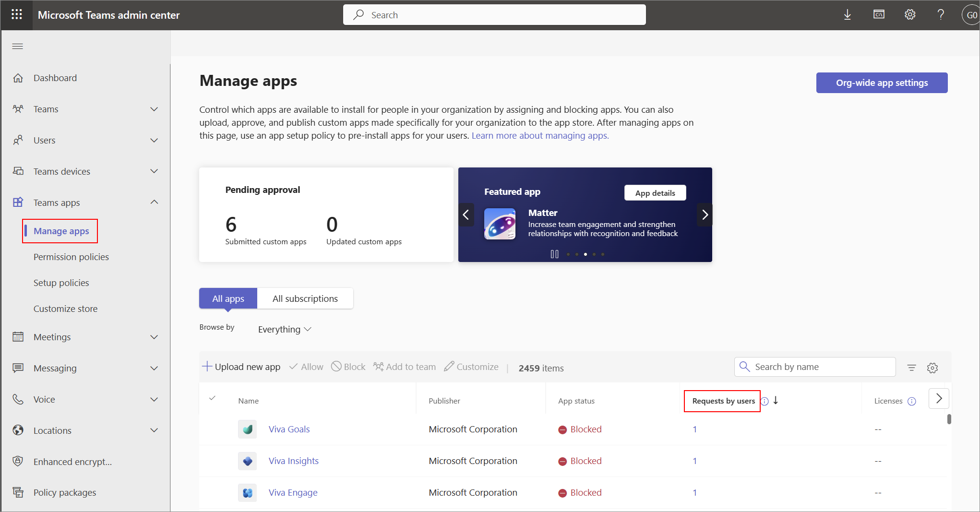The width and height of the screenshot is (980, 512).
Task: Expand the Messaging navigation section
Action: (x=154, y=368)
